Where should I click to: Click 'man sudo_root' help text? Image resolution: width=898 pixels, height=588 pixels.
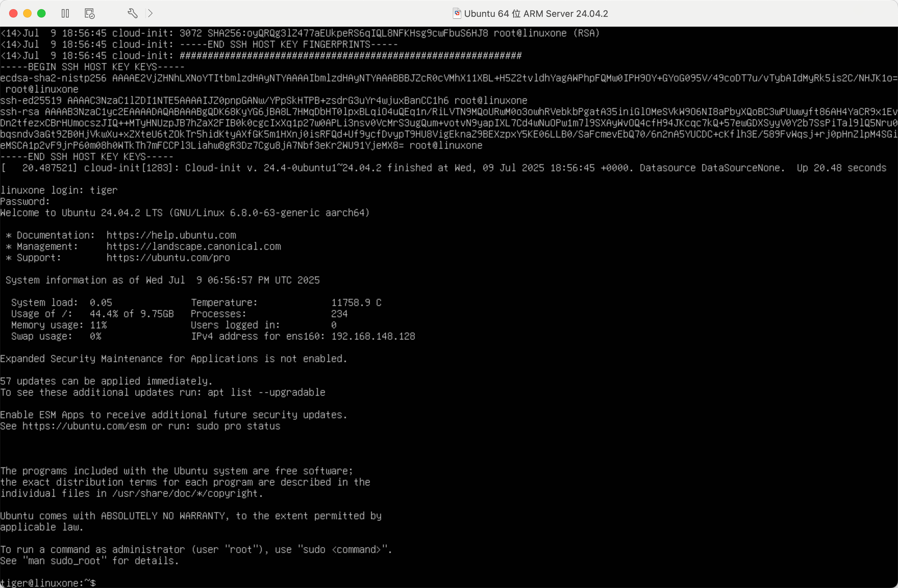tap(65, 561)
